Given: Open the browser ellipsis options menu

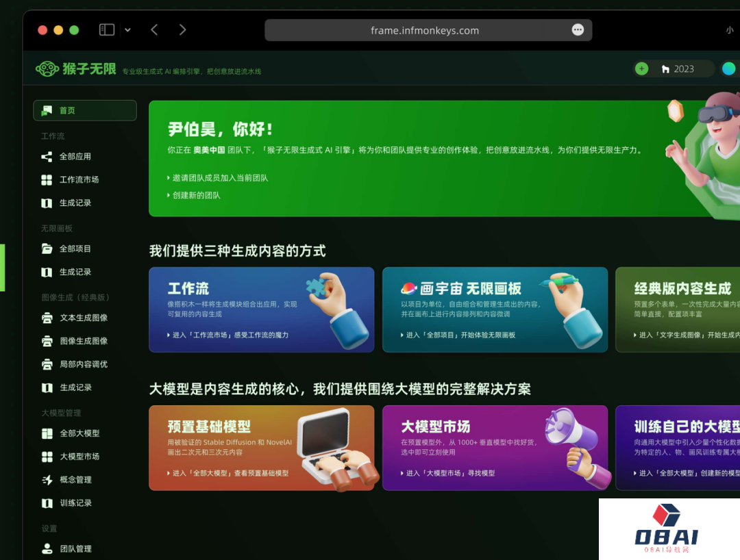Looking at the screenshot, I should (578, 29).
